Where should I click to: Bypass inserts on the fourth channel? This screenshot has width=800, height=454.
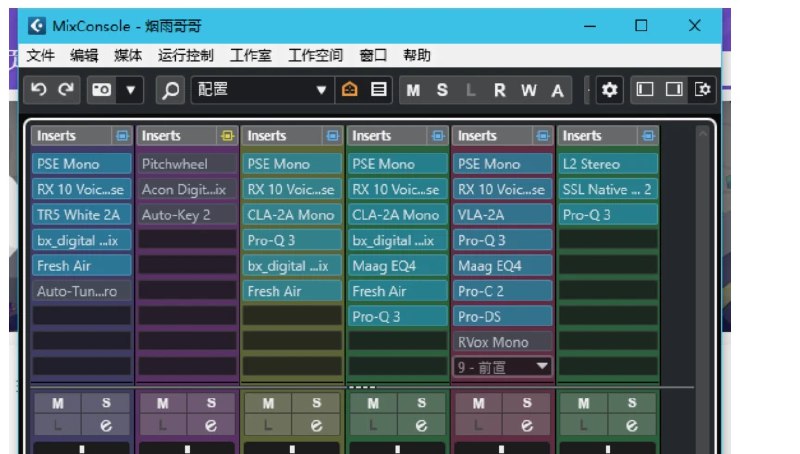438,136
